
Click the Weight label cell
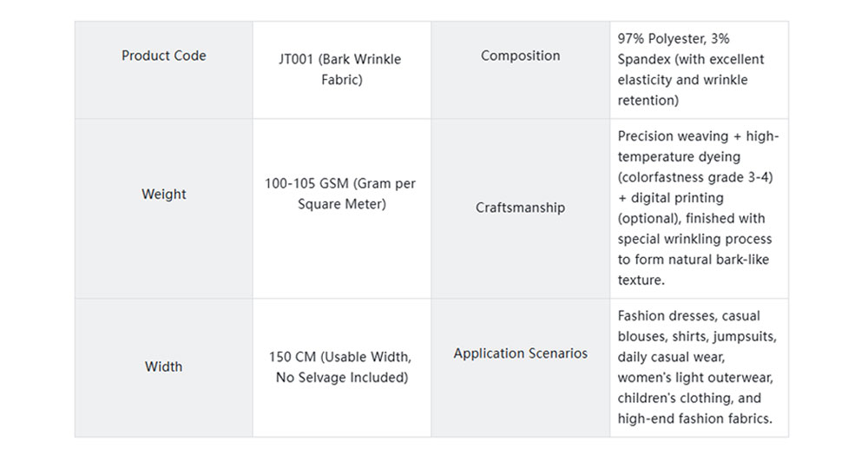click(x=163, y=195)
